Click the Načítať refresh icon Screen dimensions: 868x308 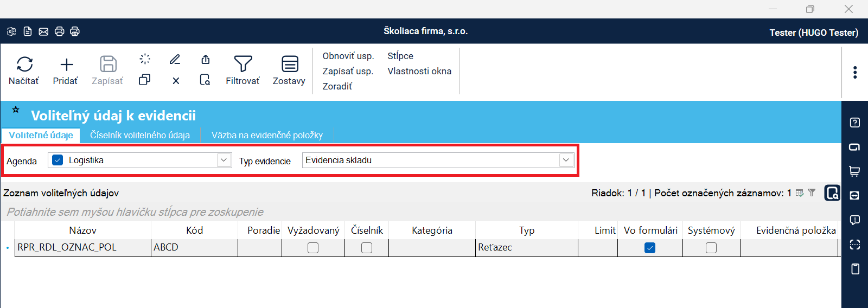point(24,65)
